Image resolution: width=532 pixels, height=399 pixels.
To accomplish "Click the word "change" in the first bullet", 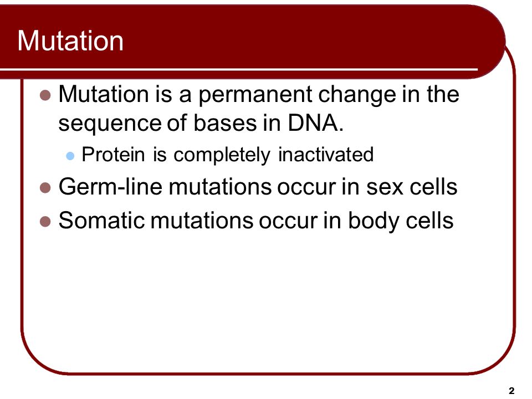I will (357, 95).
